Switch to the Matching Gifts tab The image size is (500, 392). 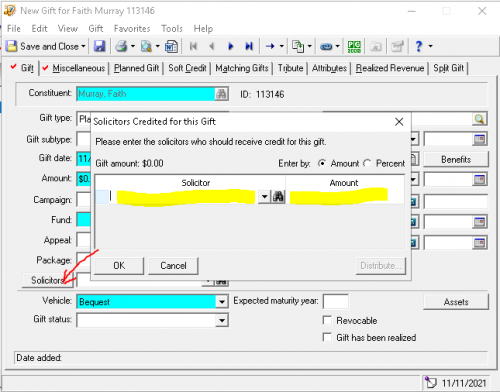pos(242,68)
